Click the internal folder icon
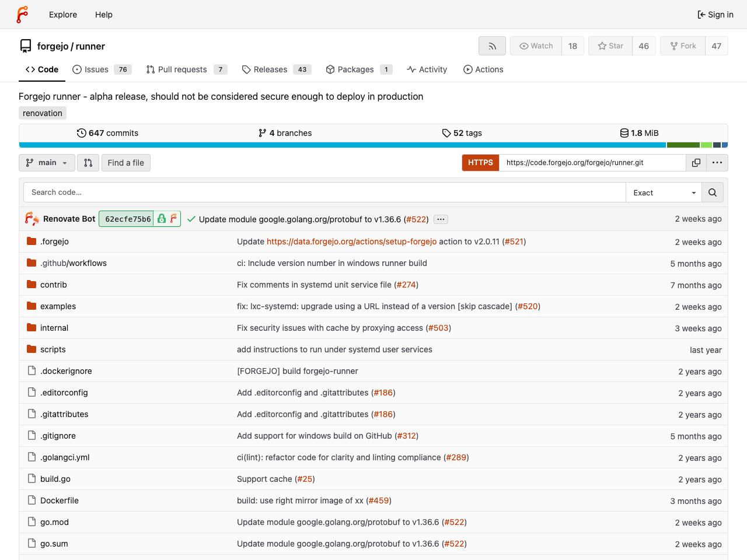Image resolution: width=747 pixels, height=560 pixels. [32, 328]
